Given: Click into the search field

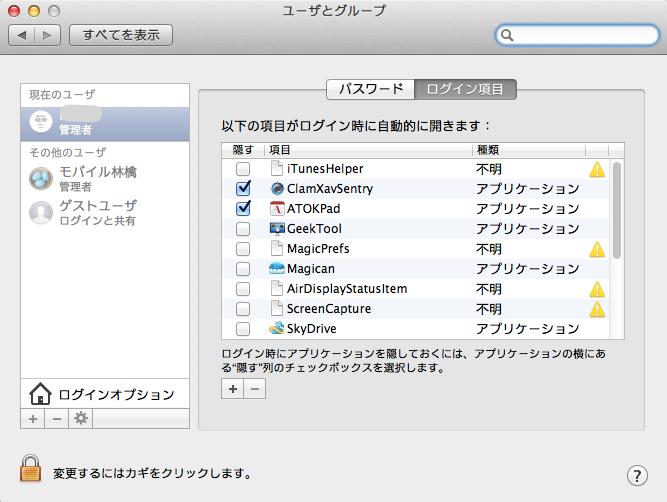Looking at the screenshot, I should coord(578,35).
